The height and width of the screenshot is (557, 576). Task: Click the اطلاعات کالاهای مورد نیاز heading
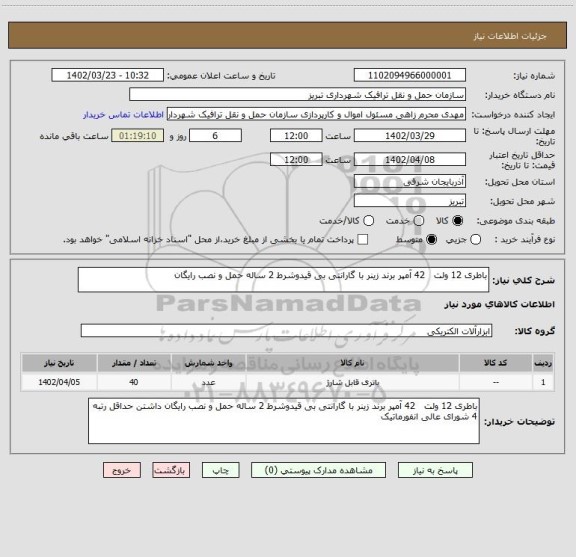pyautogui.click(x=500, y=304)
